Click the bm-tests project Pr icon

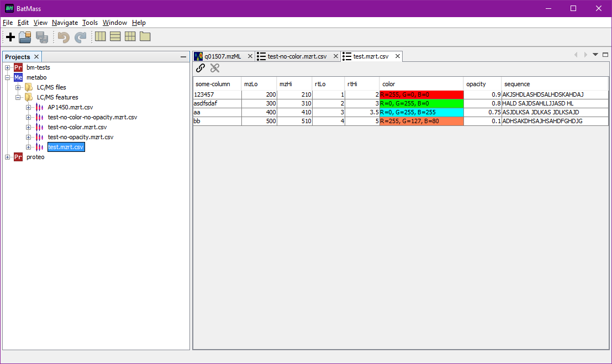18,67
